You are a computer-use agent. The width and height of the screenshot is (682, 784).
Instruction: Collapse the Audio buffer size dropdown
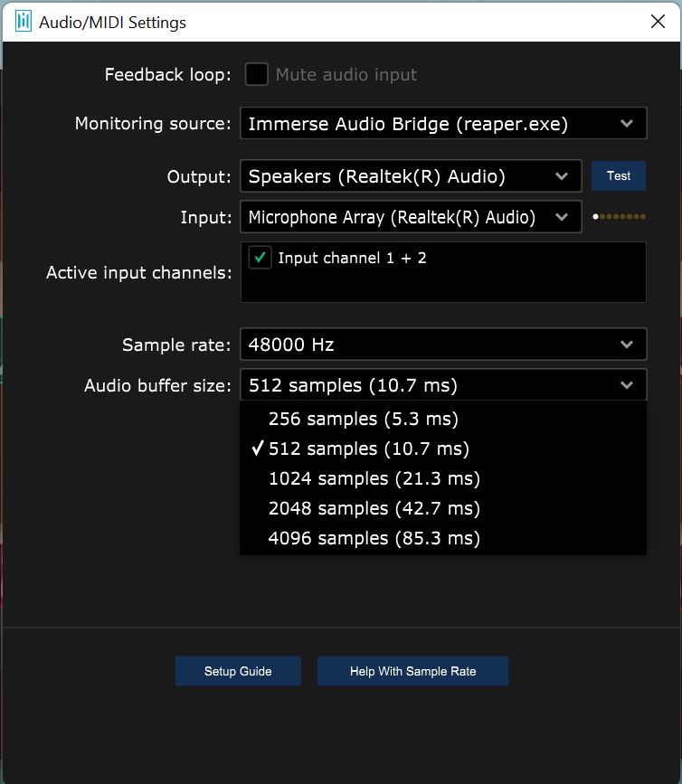(443, 385)
